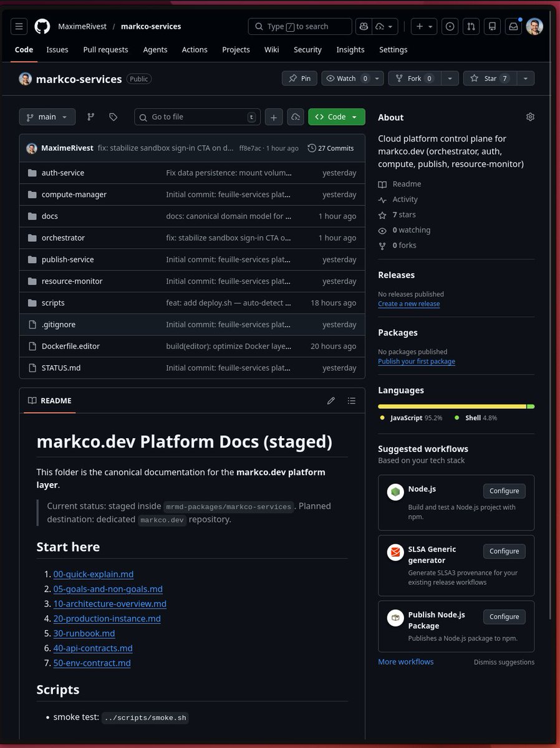
Task: Open the Copilot chat icon
Action: (364, 26)
